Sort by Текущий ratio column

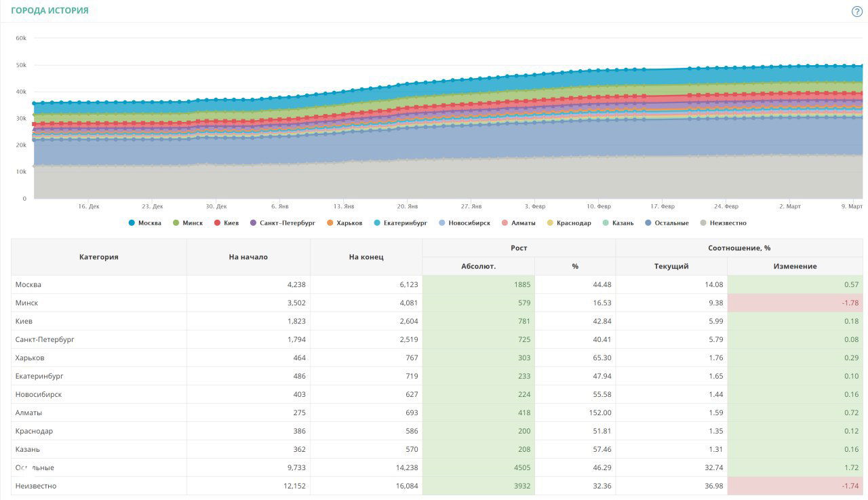(x=671, y=266)
